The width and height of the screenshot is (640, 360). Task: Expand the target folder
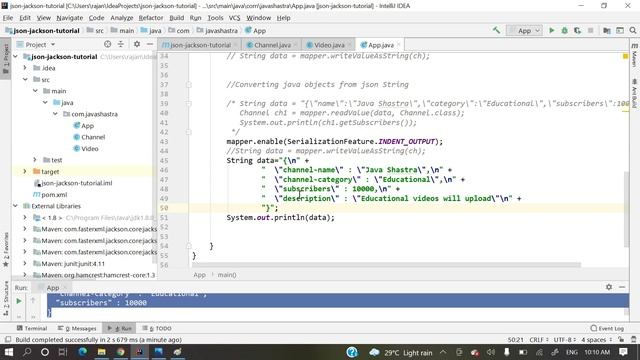tap(25, 171)
